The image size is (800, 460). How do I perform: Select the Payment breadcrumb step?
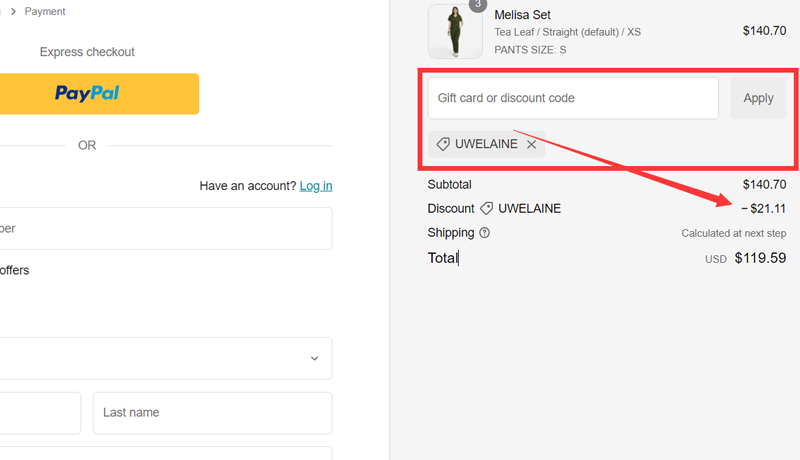pyautogui.click(x=45, y=12)
